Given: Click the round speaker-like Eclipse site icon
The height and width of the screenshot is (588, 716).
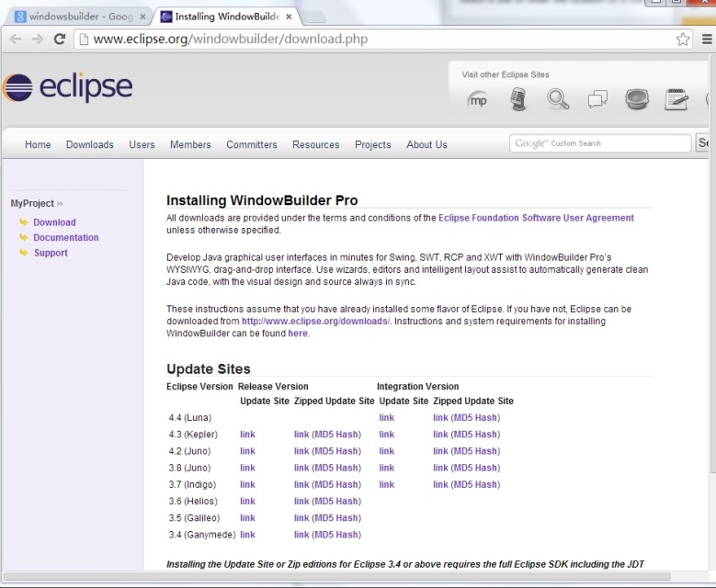Looking at the screenshot, I should [x=637, y=99].
